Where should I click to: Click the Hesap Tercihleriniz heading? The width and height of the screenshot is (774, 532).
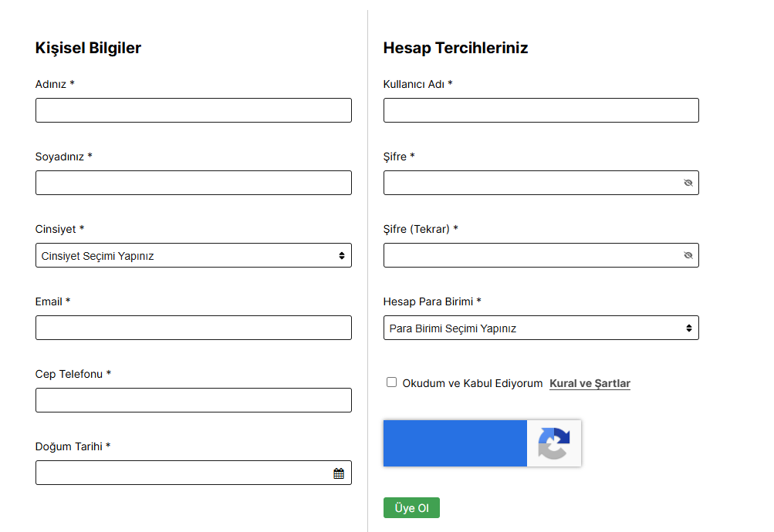(455, 48)
